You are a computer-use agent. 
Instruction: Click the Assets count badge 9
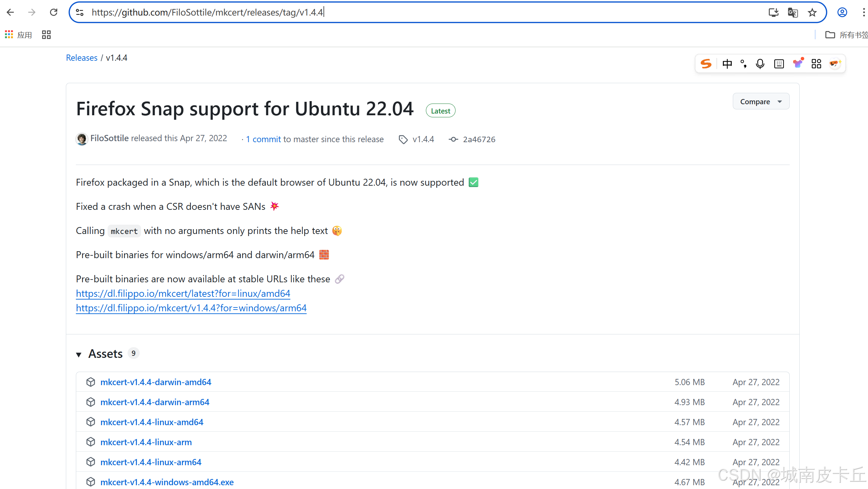coord(133,353)
